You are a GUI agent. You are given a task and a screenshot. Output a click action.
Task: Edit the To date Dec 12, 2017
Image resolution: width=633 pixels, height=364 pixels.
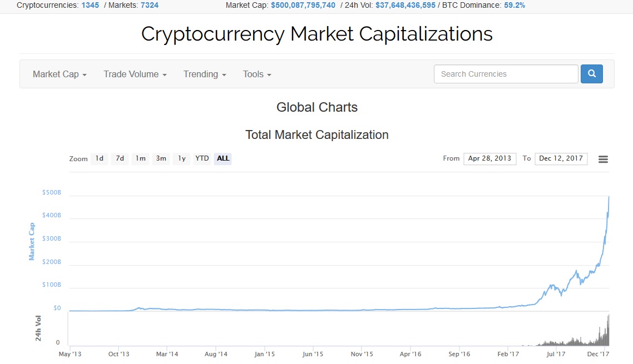point(561,158)
